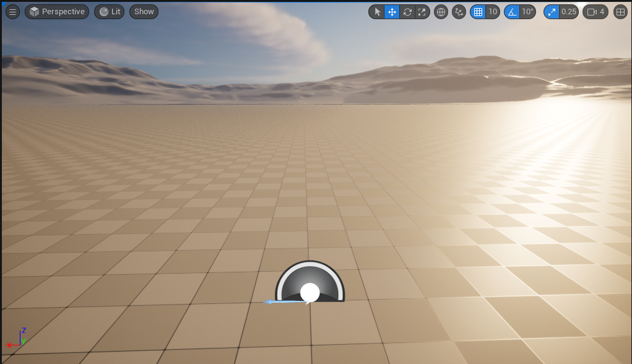Toggle grid snapping on or off

(x=478, y=12)
